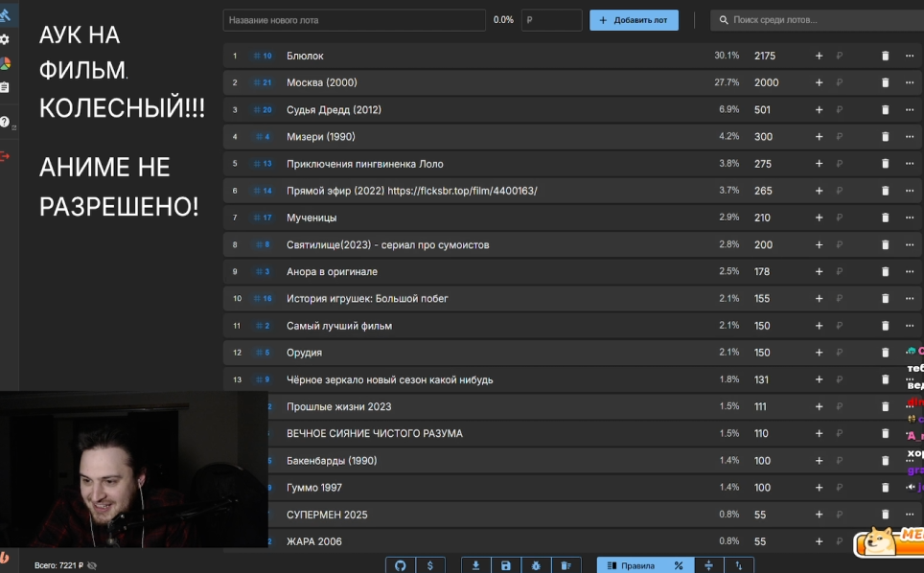924x573 pixels.
Task: Click the Орудия lot name
Action: click(x=304, y=353)
